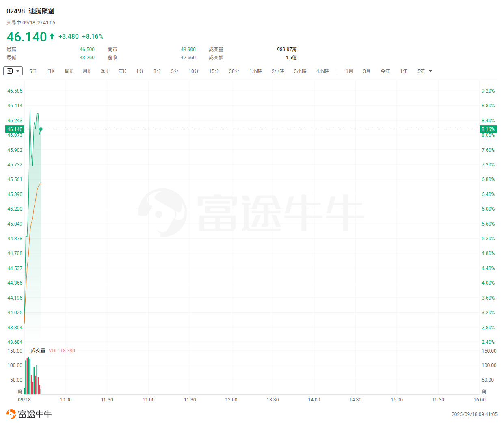The image size is (504, 425).
Task: Click the current price dot on the chart line
Action: coord(41,129)
